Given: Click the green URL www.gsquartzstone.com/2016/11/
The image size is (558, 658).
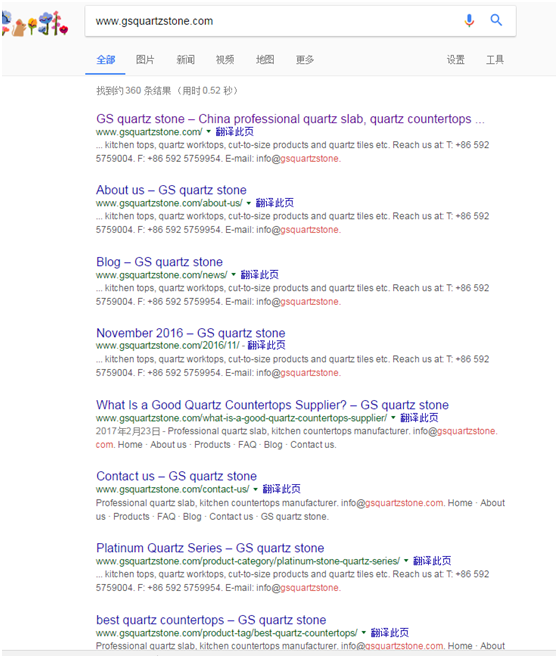Looking at the screenshot, I should click(x=168, y=345).
